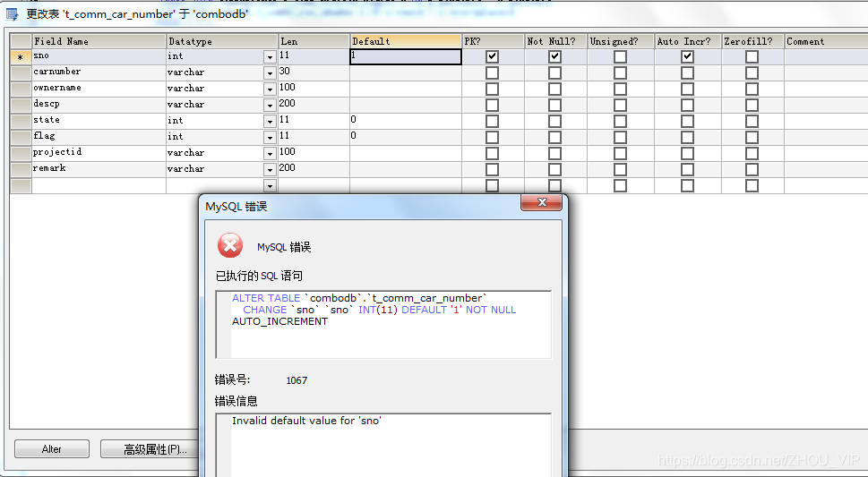Click the error number 1067
The image size is (868, 477).
click(x=296, y=380)
